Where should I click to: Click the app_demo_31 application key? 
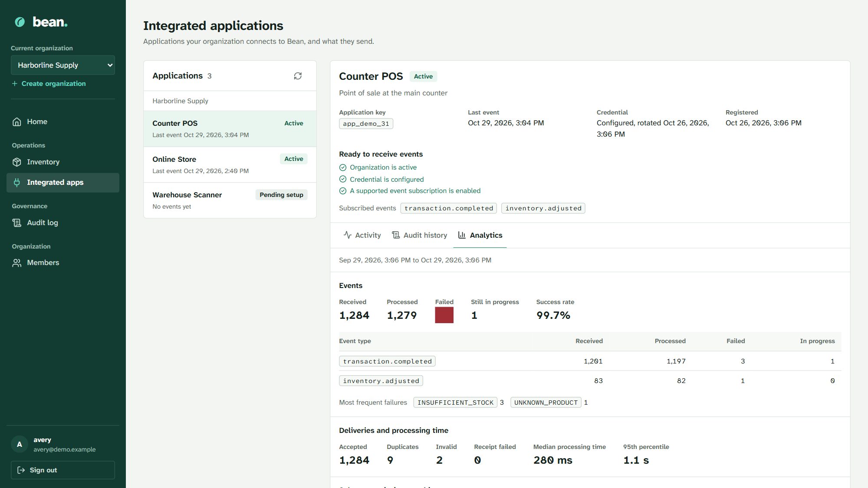click(366, 124)
